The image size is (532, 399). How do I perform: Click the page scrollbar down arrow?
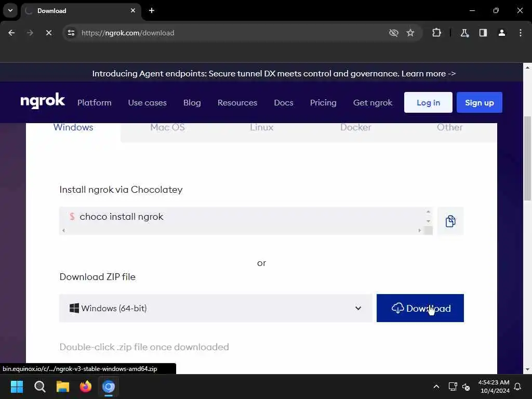tap(527, 369)
